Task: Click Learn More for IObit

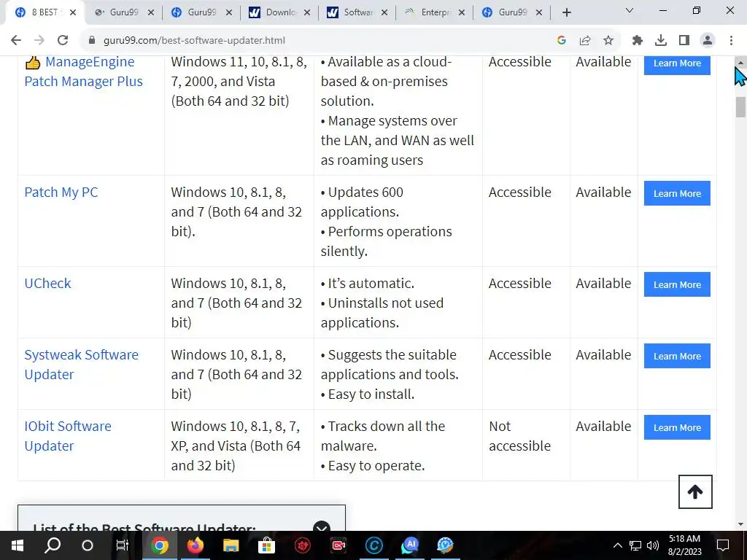Action: [677, 427]
